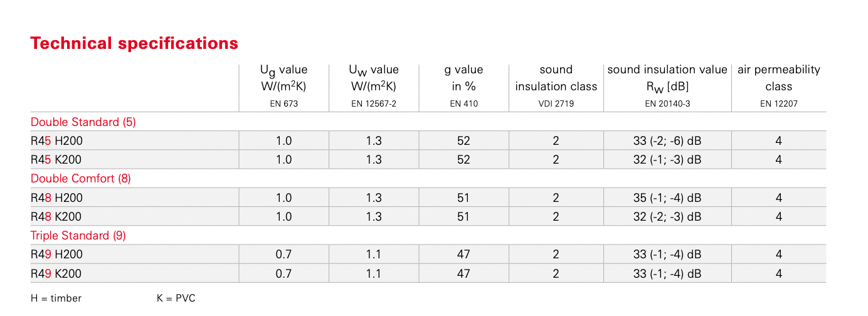Click the g value in % column header
This screenshot has width=868, height=316.
(463, 78)
